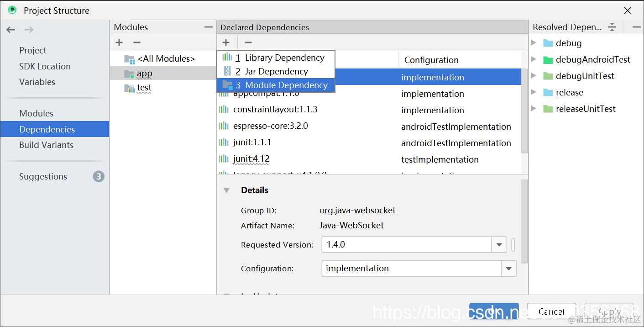The image size is (644, 327).
Task: Click the Configuration column header
Action: [431, 60]
